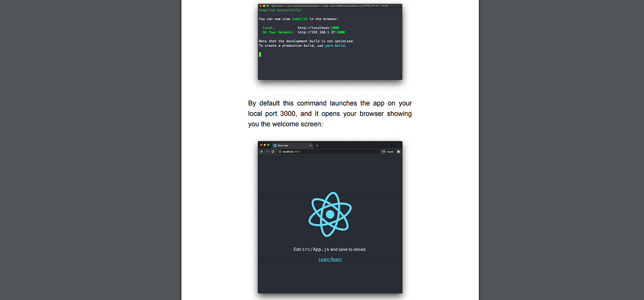Click the green zoom dot on browser window

[x=269, y=145]
